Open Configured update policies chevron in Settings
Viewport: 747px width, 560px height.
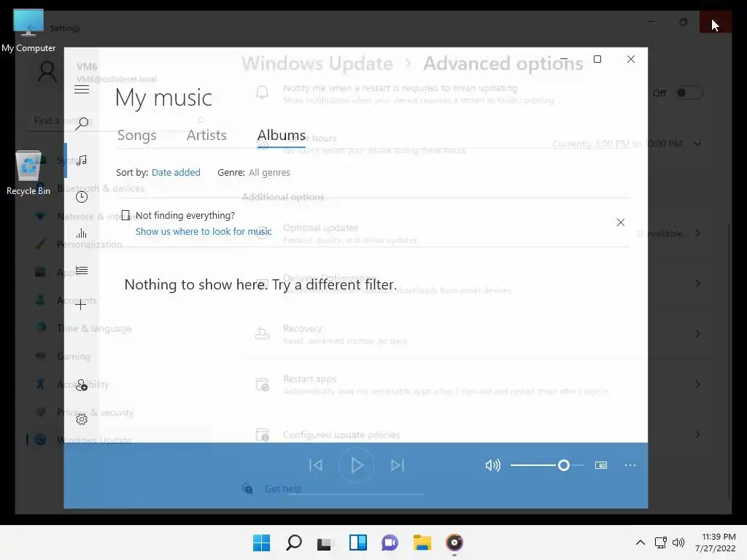697,435
